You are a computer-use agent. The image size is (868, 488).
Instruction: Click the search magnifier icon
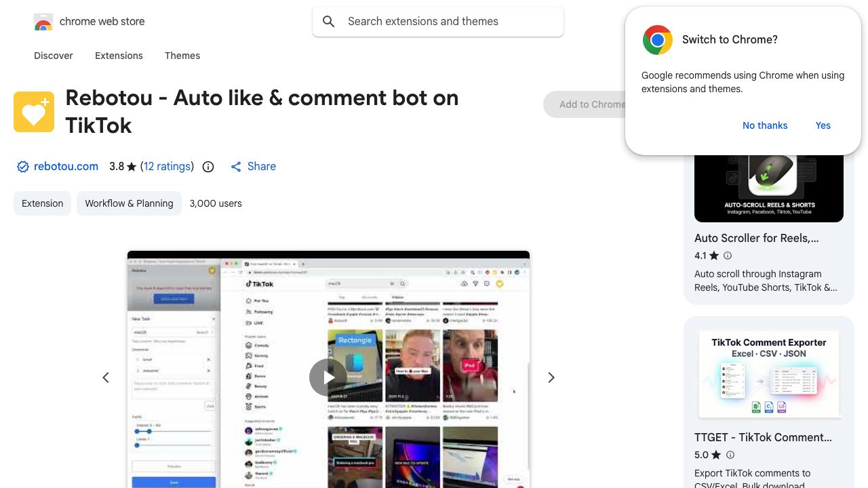click(x=329, y=22)
